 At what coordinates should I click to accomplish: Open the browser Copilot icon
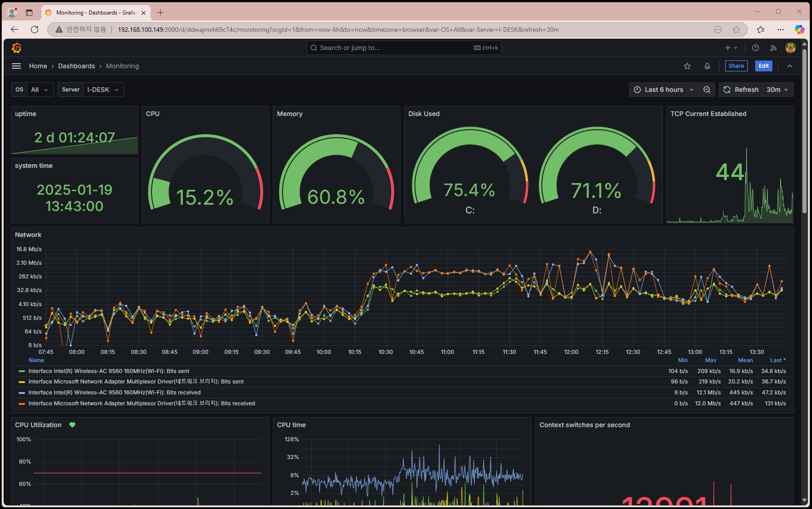point(799,30)
